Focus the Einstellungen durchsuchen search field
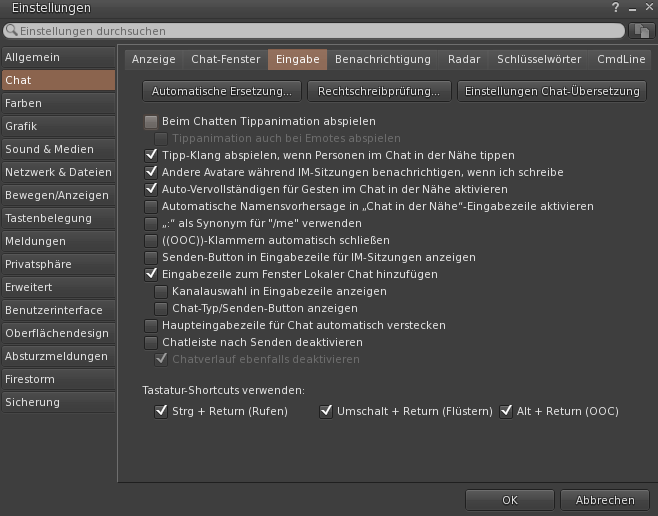Screen dimensions: 658x516 tap(314, 31)
